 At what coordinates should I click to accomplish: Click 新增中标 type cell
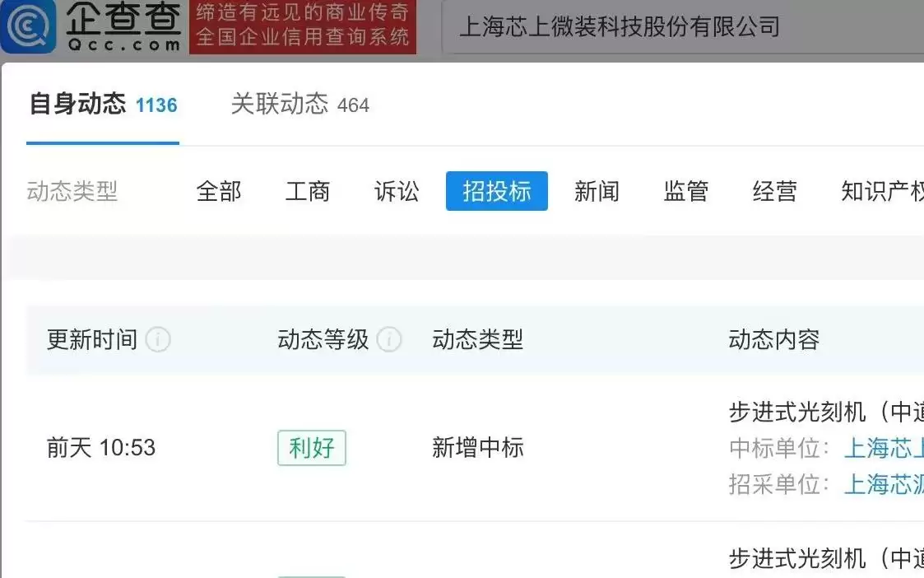[478, 448]
